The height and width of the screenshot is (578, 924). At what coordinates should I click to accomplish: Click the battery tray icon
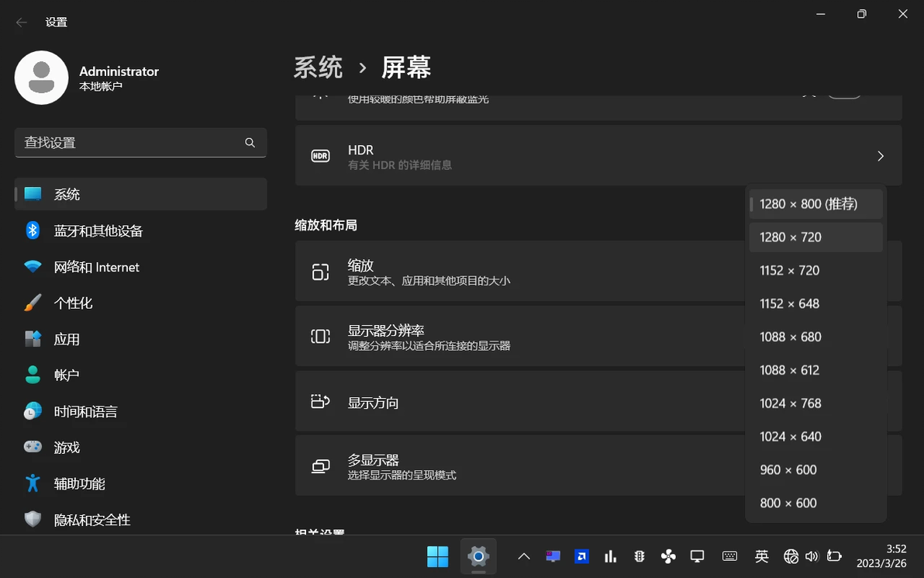point(834,556)
